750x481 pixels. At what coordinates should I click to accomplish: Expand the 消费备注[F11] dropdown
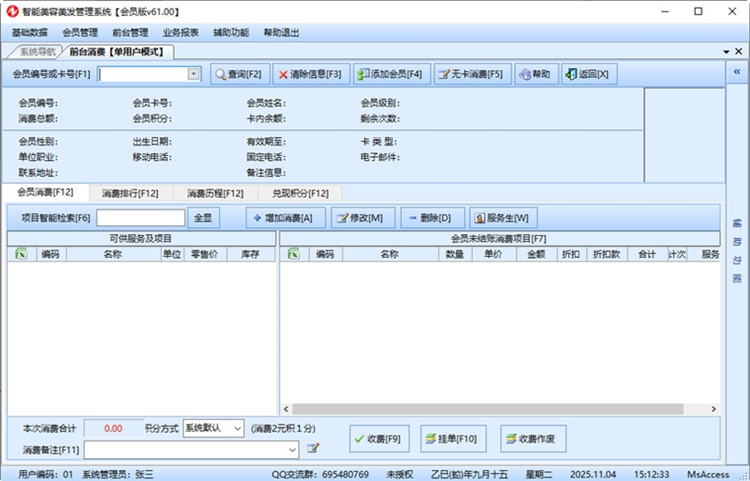292,449
